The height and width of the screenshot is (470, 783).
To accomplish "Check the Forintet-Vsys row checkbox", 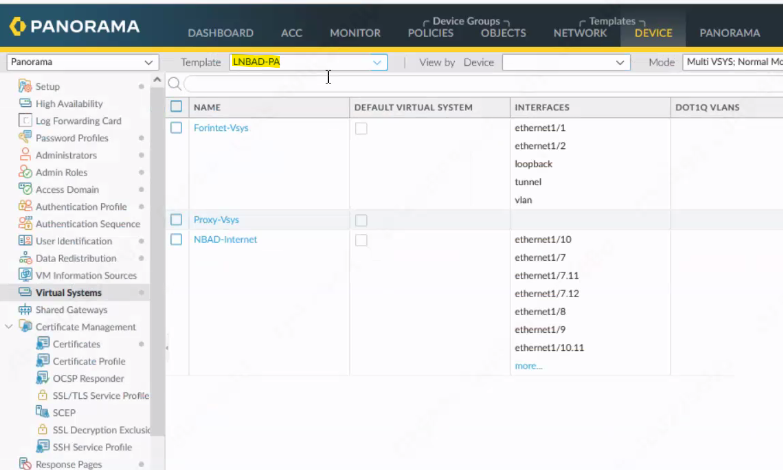I will tap(176, 128).
